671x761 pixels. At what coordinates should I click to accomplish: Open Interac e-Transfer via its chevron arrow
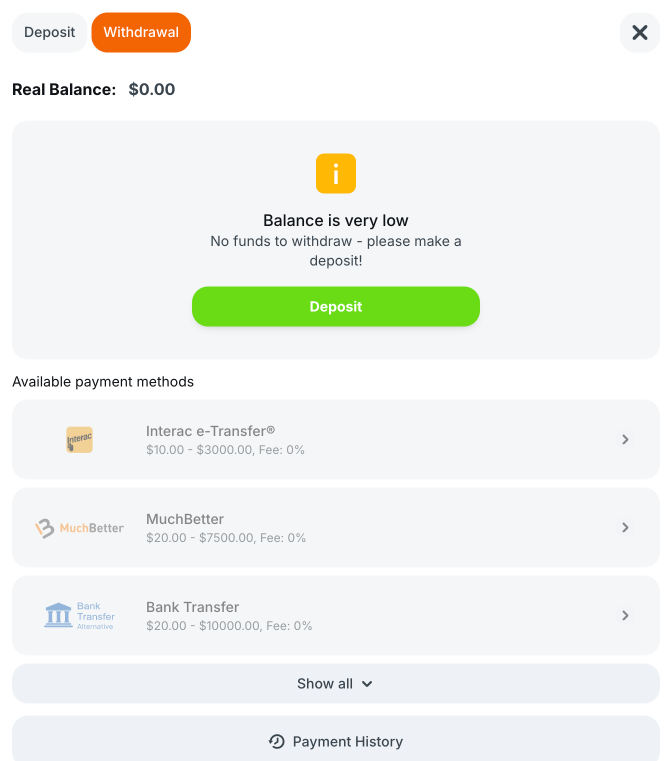tap(625, 439)
